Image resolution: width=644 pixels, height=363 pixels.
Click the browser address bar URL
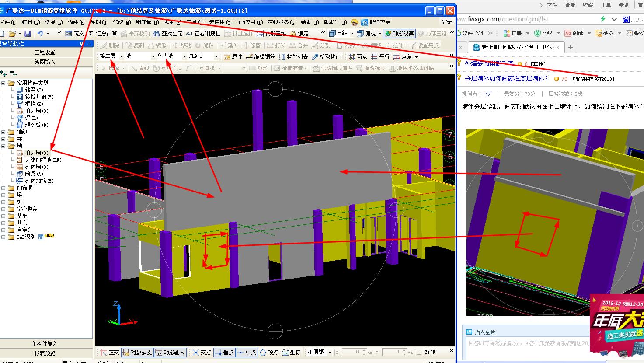tap(503, 19)
